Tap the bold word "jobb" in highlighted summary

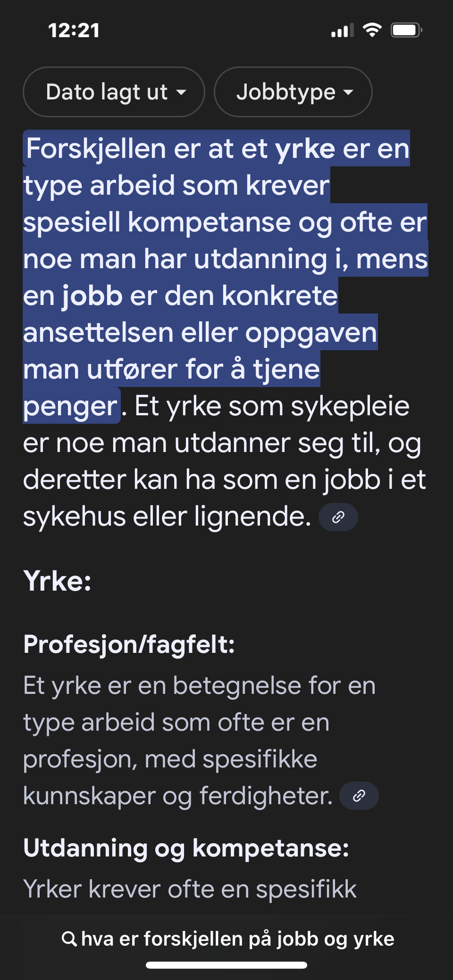(x=92, y=296)
